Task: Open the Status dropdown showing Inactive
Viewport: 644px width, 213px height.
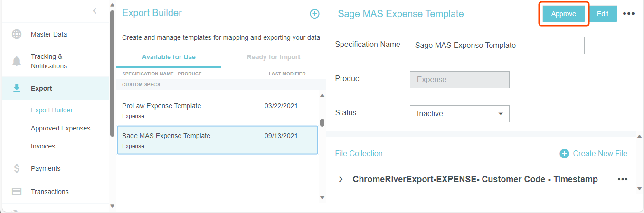Action: tap(459, 114)
